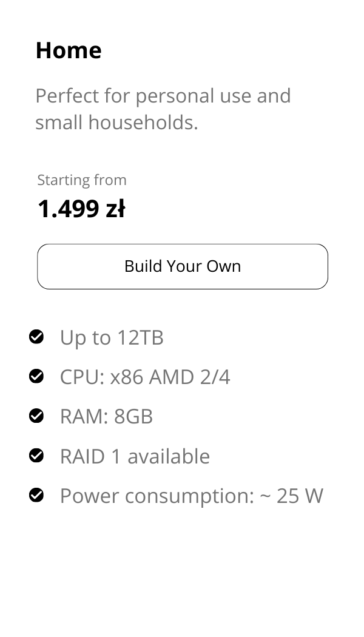The height and width of the screenshot is (637, 364).
Task: Select the Up to 12TB feature text
Action: 112,338
